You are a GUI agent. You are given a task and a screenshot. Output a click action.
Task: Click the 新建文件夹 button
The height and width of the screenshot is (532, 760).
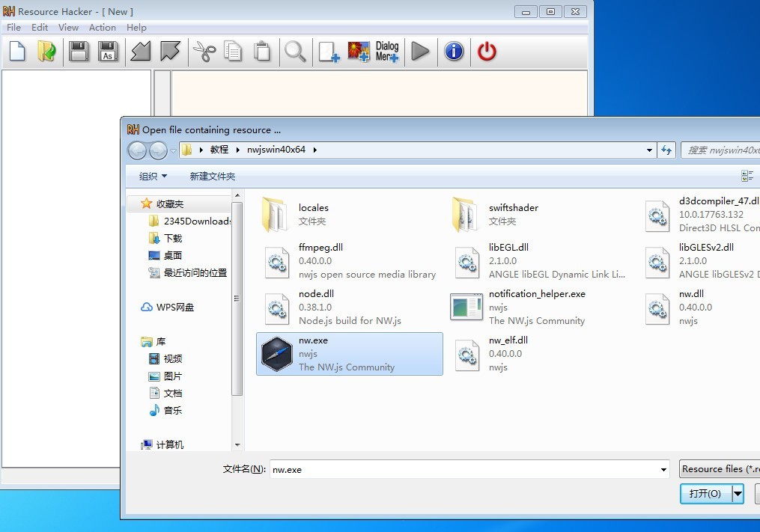[x=212, y=177]
